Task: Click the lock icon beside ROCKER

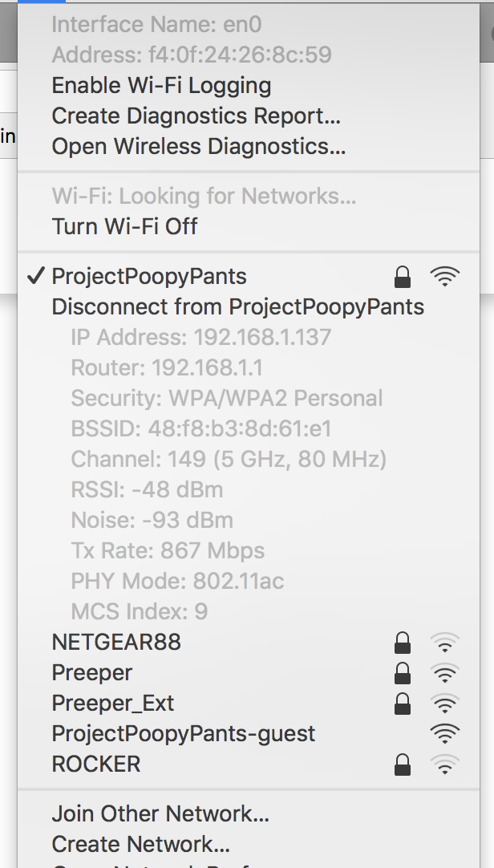Action: [403, 765]
